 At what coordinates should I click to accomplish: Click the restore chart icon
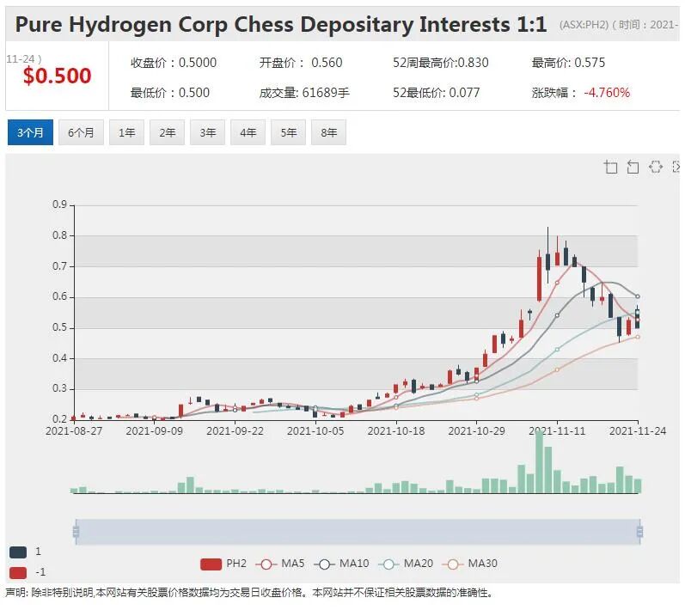coord(655,167)
